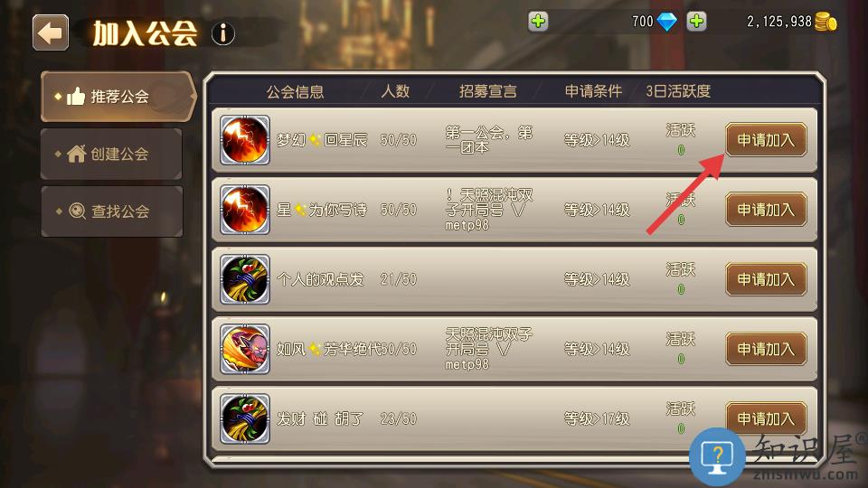Image resolution: width=868 pixels, height=488 pixels.
Task: Tap the green plus beside the diamond count
Action: coord(537,22)
